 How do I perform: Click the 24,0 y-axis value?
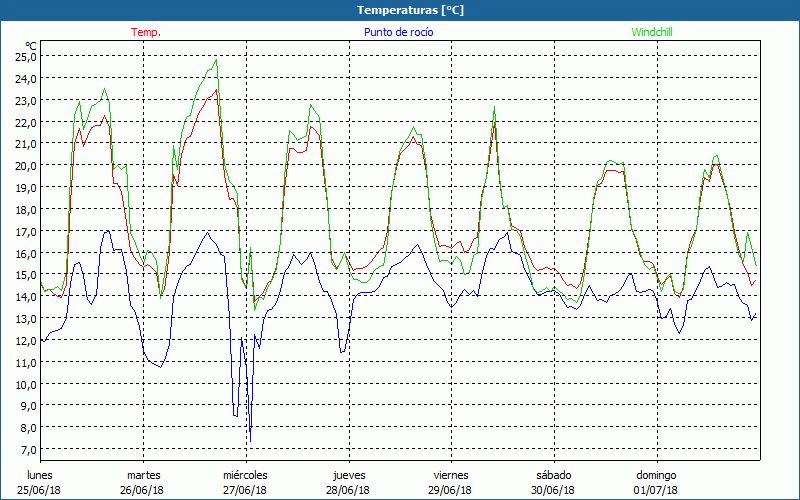(x=26, y=79)
